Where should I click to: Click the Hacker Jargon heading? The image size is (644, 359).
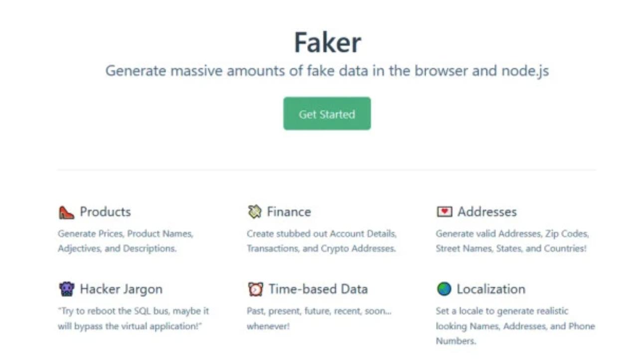pos(121,289)
